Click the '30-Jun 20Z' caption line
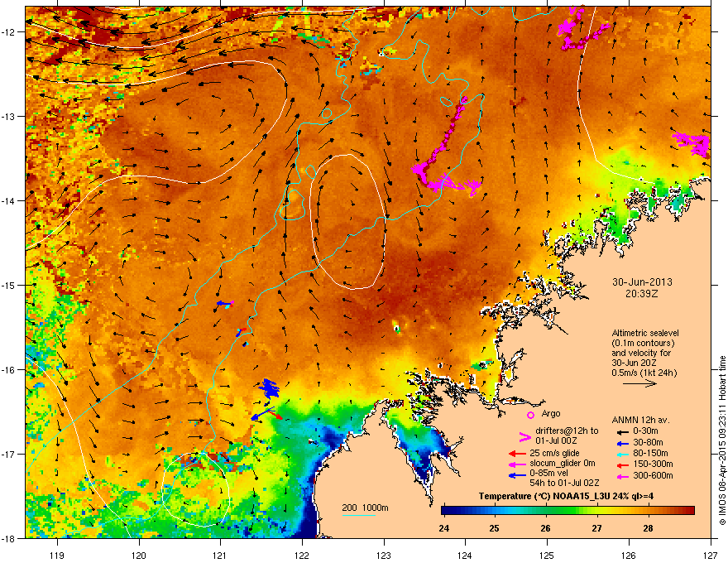The width and height of the screenshot is (728, 563). [634, 363]
